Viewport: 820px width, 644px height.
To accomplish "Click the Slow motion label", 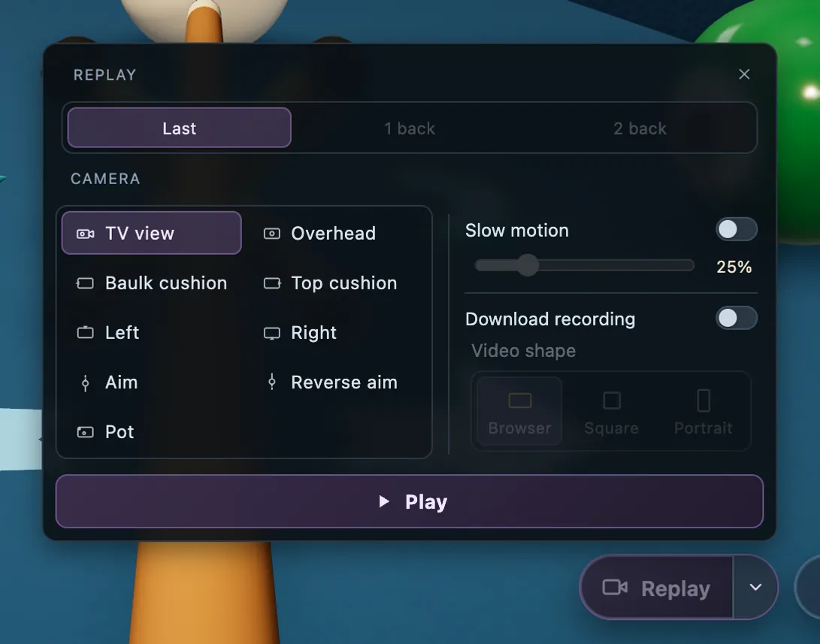I will (x=516, y=231).
